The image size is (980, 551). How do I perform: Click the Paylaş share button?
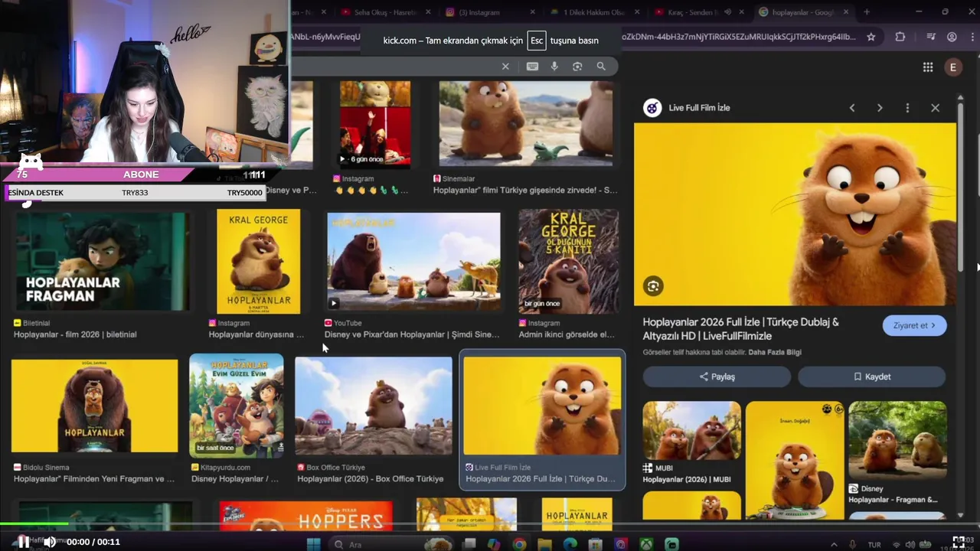pyautogui.click(x=717, y=377)
